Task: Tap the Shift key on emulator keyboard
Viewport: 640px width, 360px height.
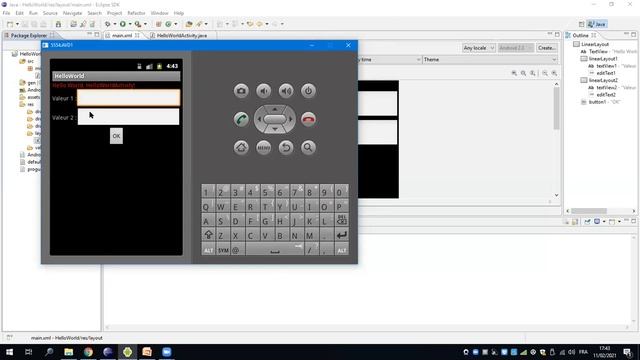Action: 208,235
